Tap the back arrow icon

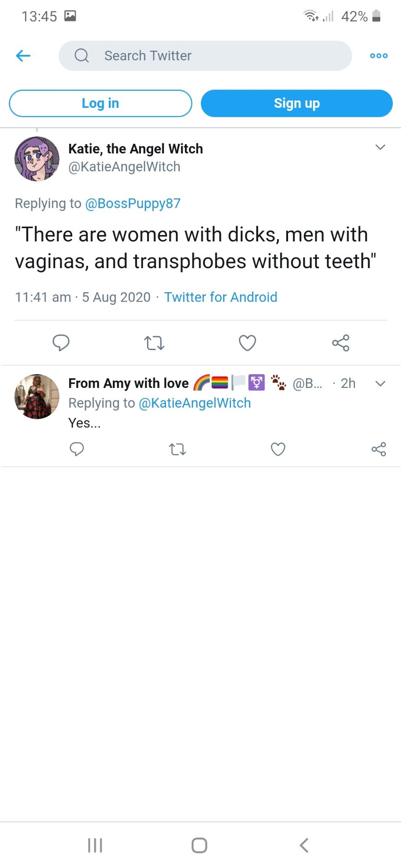[23, 56]
